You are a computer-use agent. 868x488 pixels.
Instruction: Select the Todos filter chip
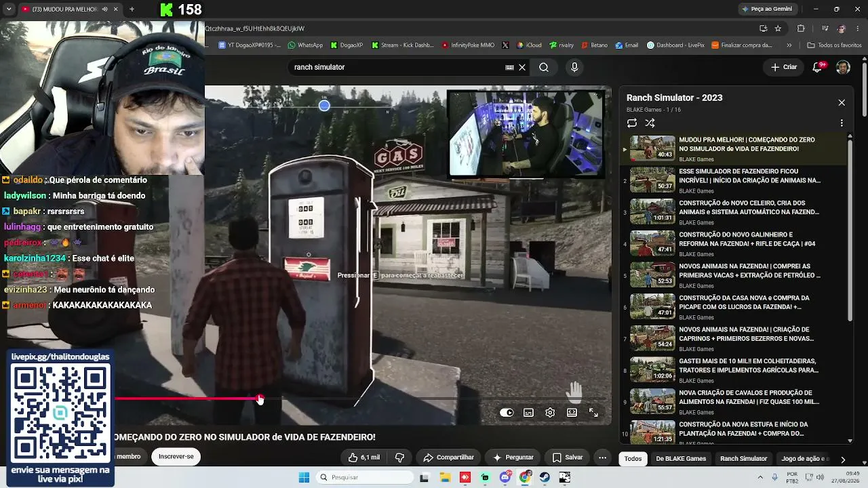click(633, 459)
